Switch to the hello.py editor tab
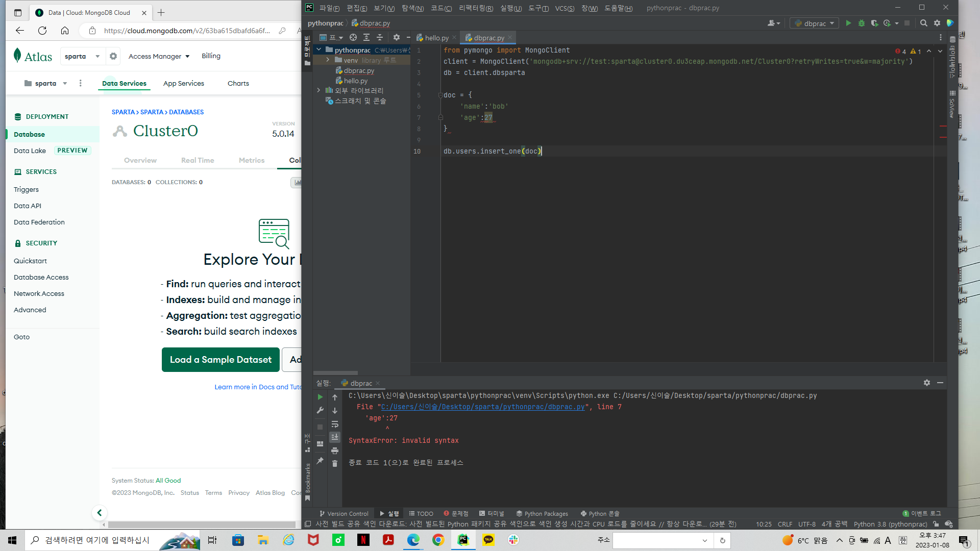 436,38
